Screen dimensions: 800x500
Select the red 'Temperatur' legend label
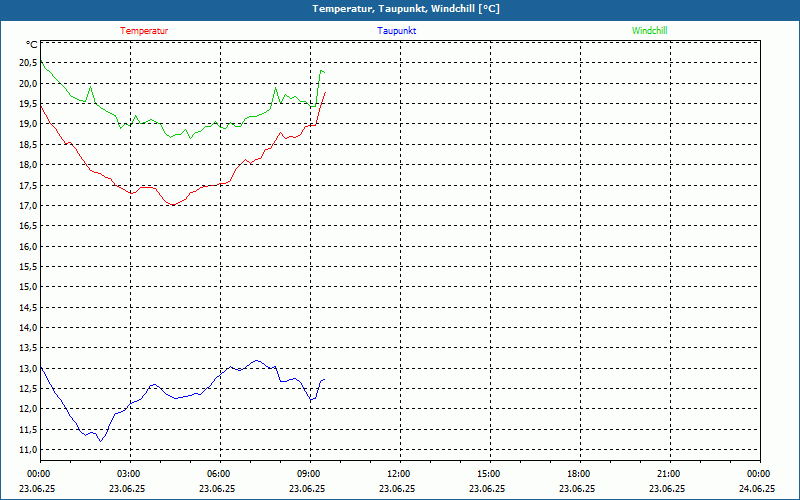(x=144, y=31)
